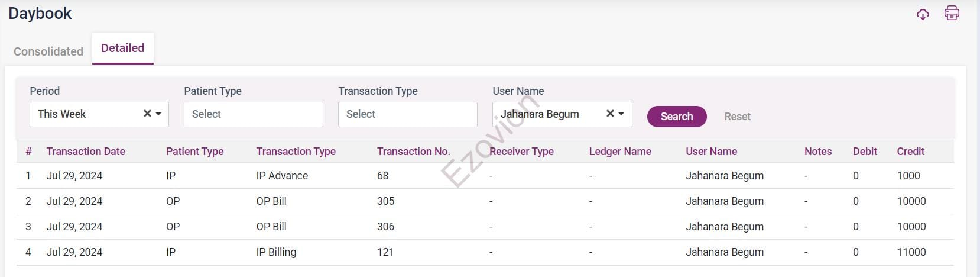Screen dimensions: 980x277
Task: Click the User Name column header
Action: (711, 152)
